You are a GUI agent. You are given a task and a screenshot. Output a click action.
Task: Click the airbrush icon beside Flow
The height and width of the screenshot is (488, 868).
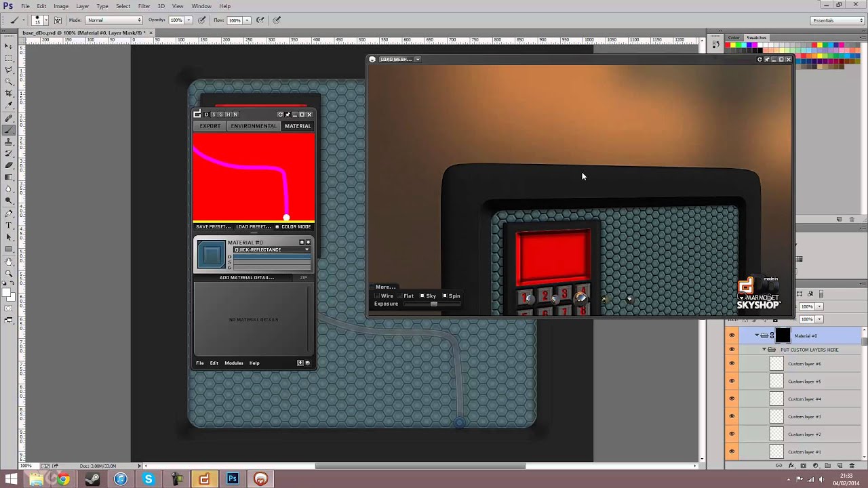click(260, 20)
